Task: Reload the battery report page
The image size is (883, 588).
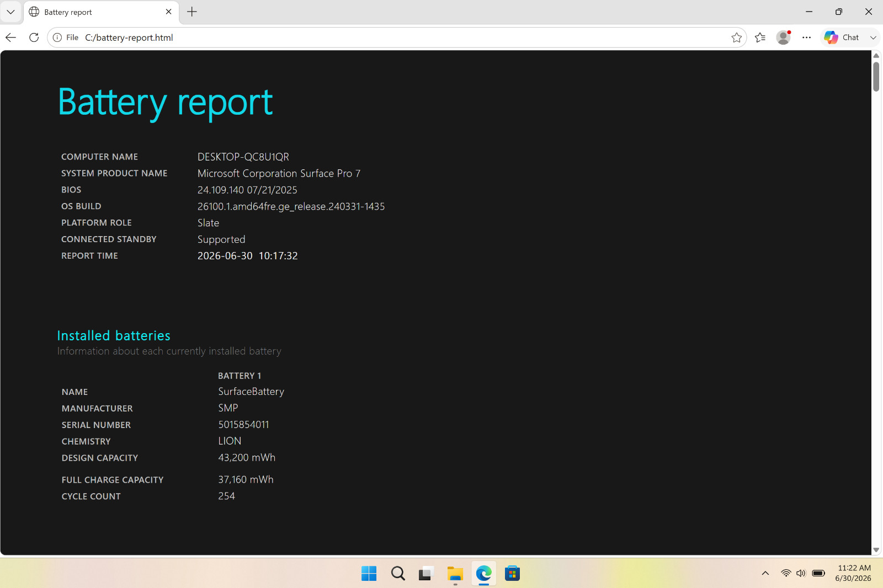Action: click(34, 38)
